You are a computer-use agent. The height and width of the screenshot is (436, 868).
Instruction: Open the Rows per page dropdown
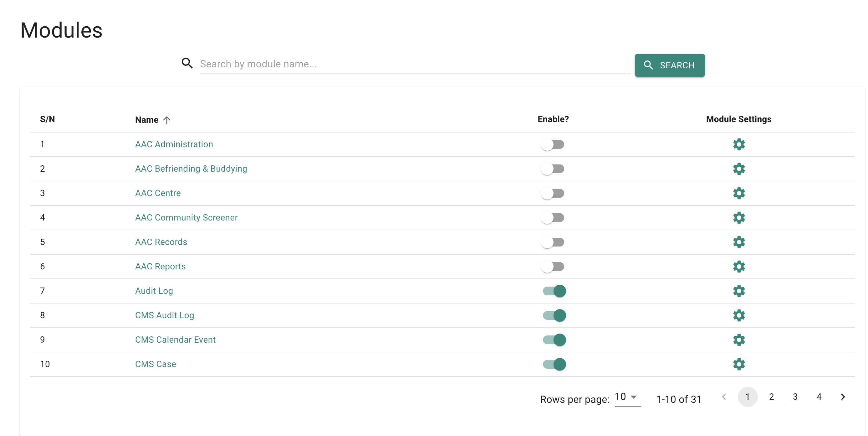(627, 397)
